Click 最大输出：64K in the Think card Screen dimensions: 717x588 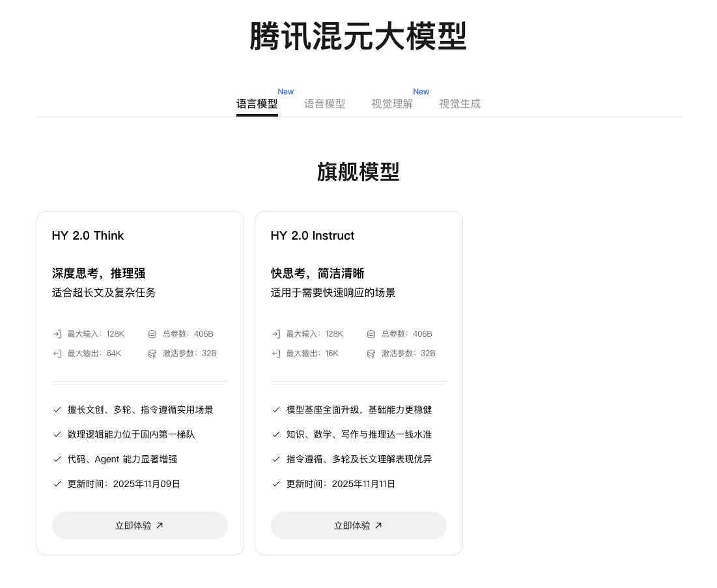point(94,354)
